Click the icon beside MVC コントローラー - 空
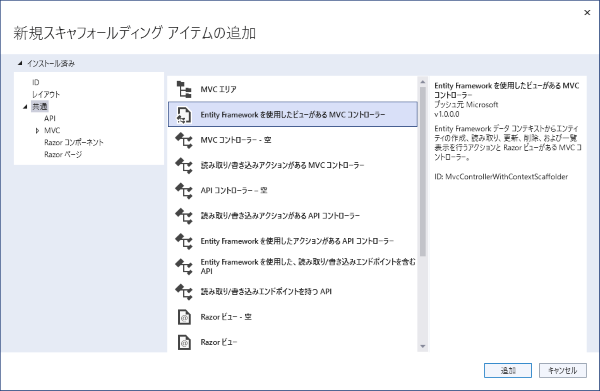The image size is (600, 391). point(184,140)
